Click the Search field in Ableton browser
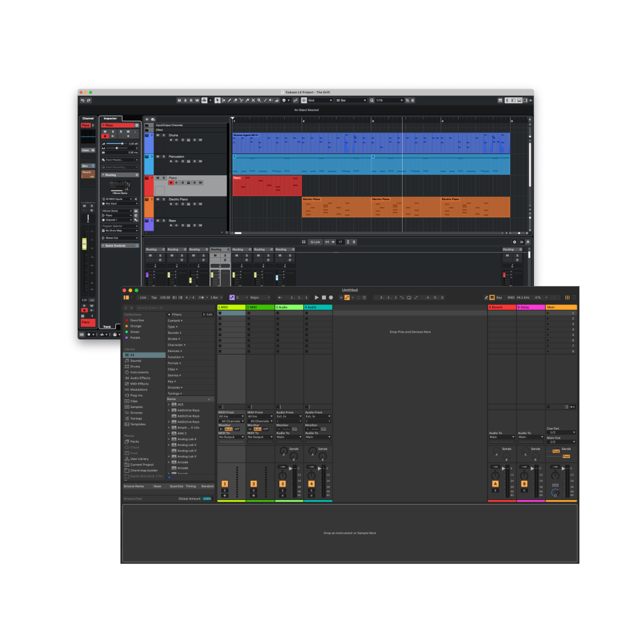 point(150,307)
